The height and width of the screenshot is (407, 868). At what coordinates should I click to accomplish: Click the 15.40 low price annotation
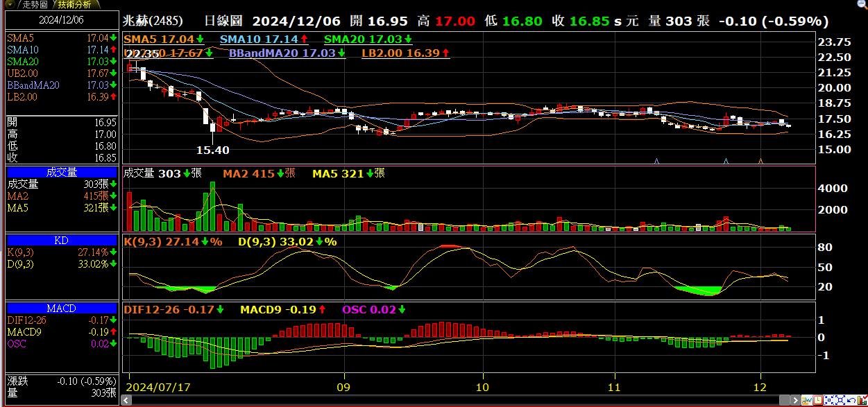pyautogui.click(x=213, y=149)
